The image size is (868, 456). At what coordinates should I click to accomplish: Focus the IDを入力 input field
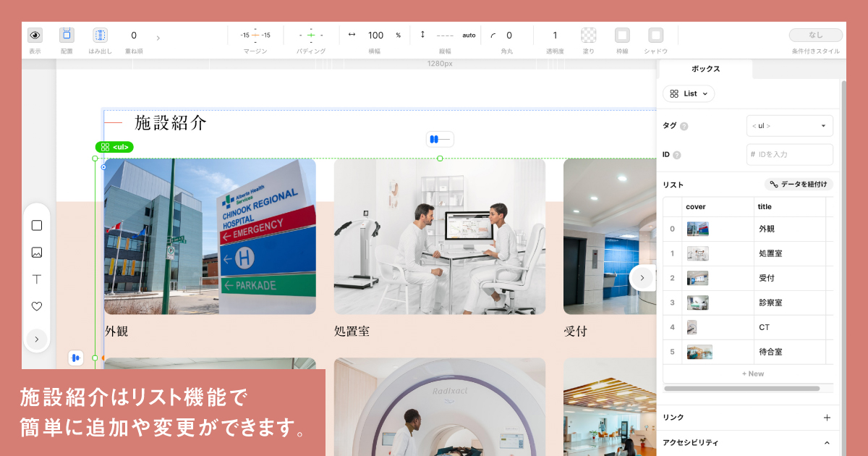[x=790, y=154]
